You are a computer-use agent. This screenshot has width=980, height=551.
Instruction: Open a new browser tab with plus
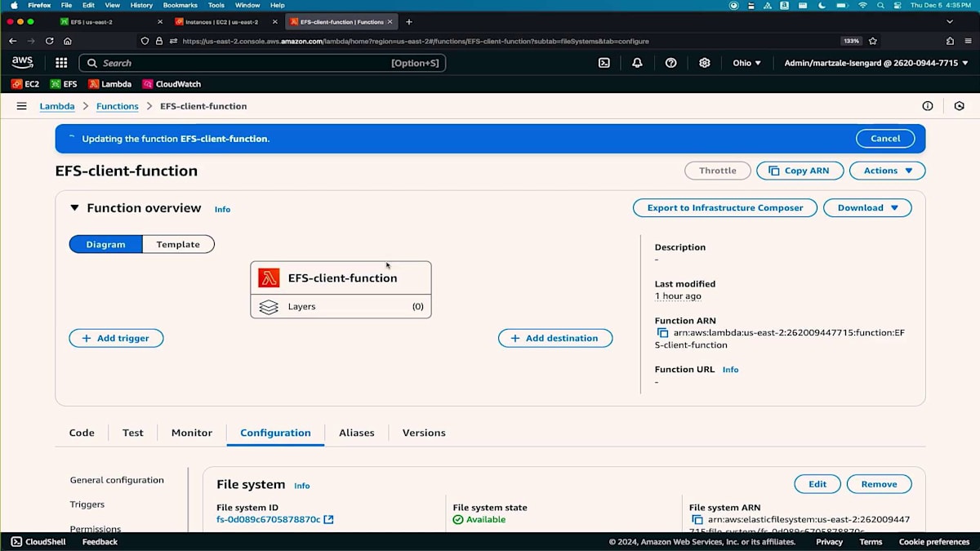[x=409, y=21]
